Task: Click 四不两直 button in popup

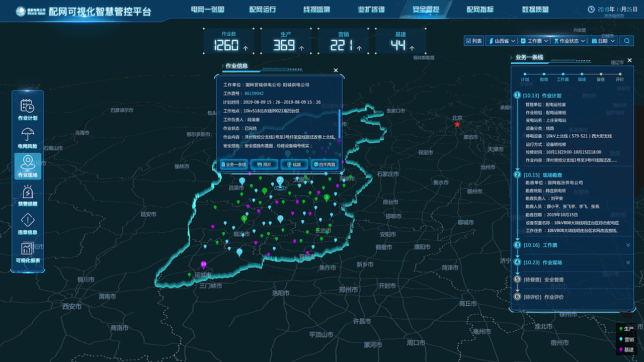Action: 325,164
